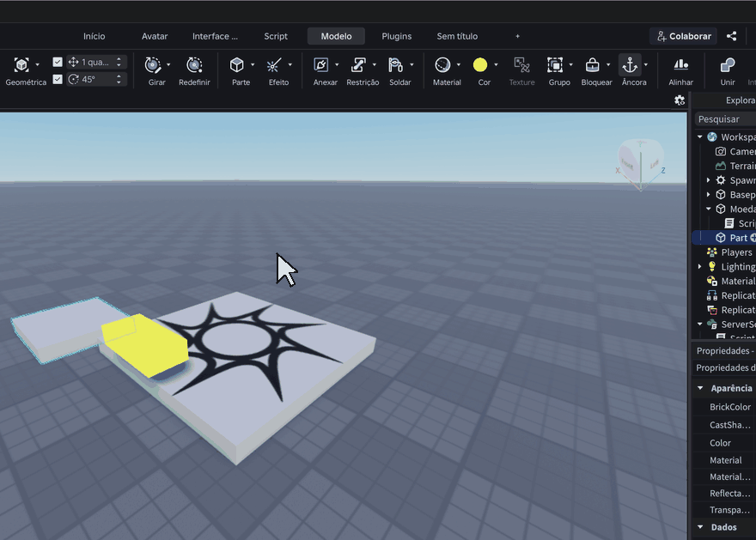Click the Sem título tab

click(x=457, y=36)
